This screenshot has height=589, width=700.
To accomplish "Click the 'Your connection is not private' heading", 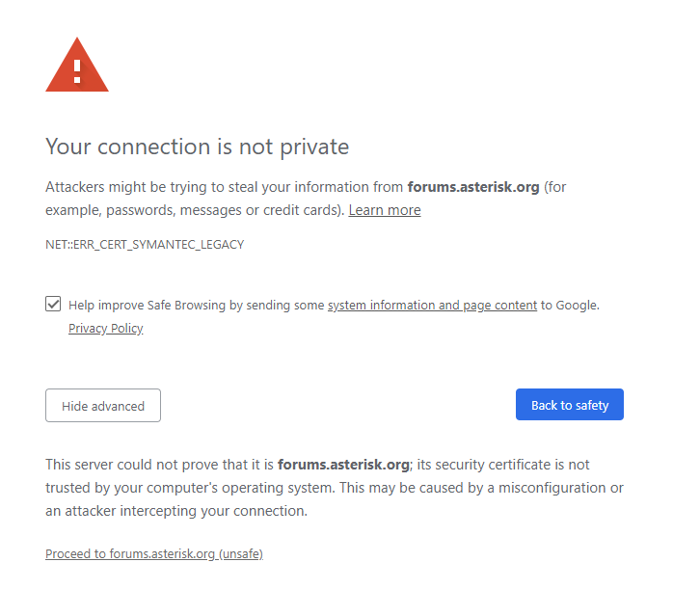I will [198, 147].
